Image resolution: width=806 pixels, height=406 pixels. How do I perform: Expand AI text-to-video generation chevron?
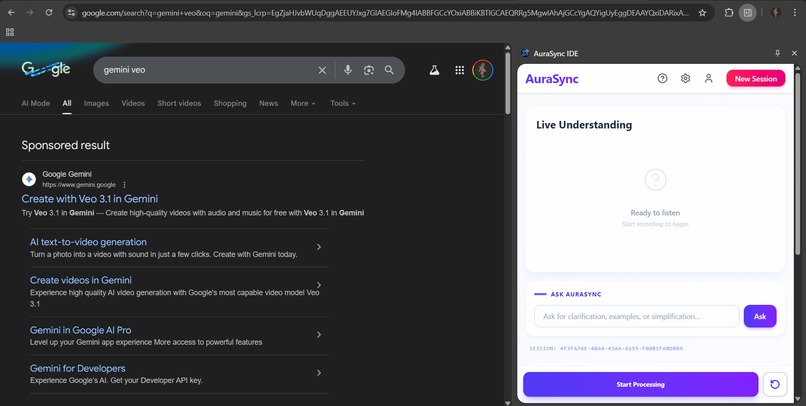(x=319, y=247)
